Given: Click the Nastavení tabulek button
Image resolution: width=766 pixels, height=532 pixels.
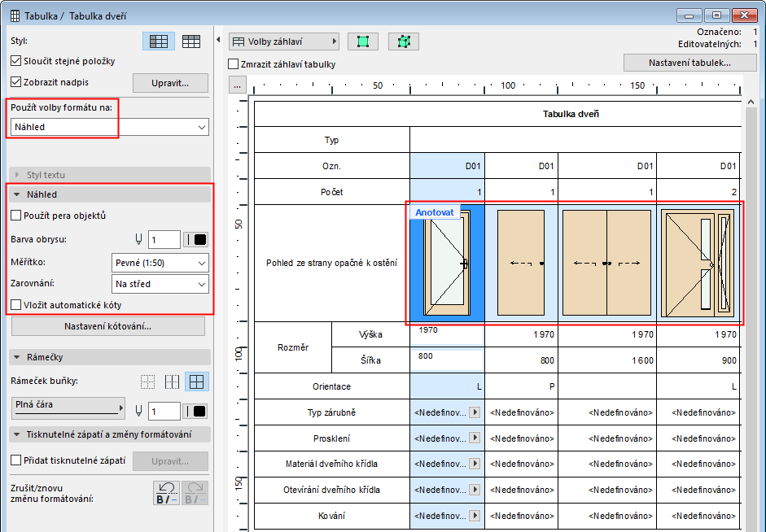Looking at the screenshot, I should (689, 63).
